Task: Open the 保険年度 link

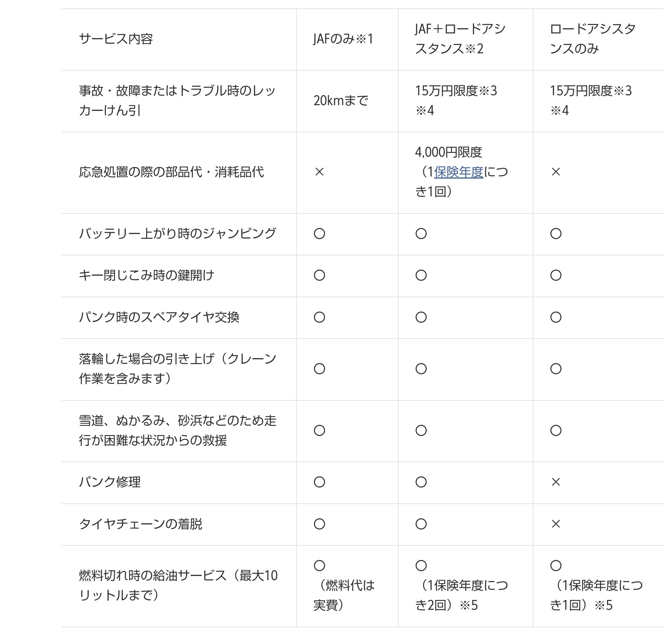Action: pyautogui.click(x=458, y=172)
